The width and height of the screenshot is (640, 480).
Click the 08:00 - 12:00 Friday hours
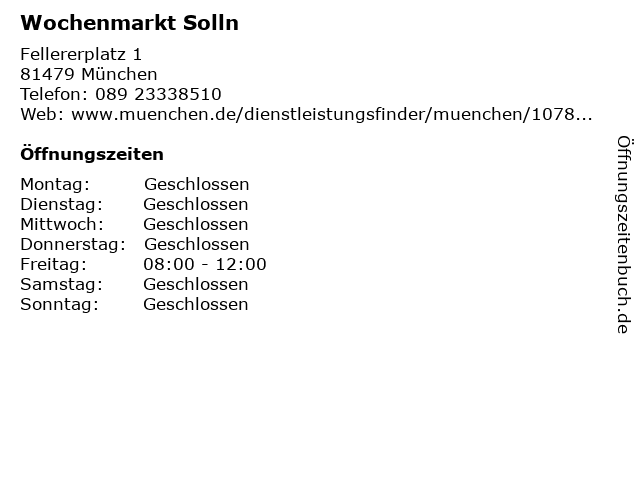click(205, 264)
